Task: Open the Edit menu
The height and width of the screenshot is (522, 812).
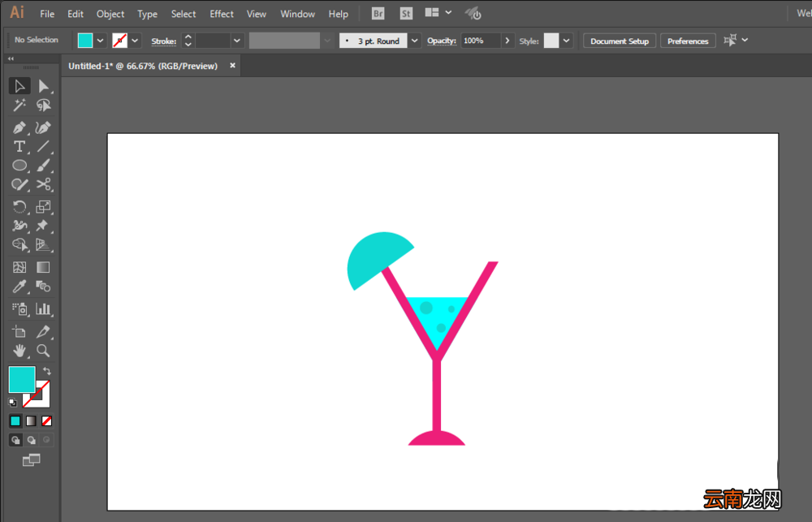Action: (x=76, y=14)
